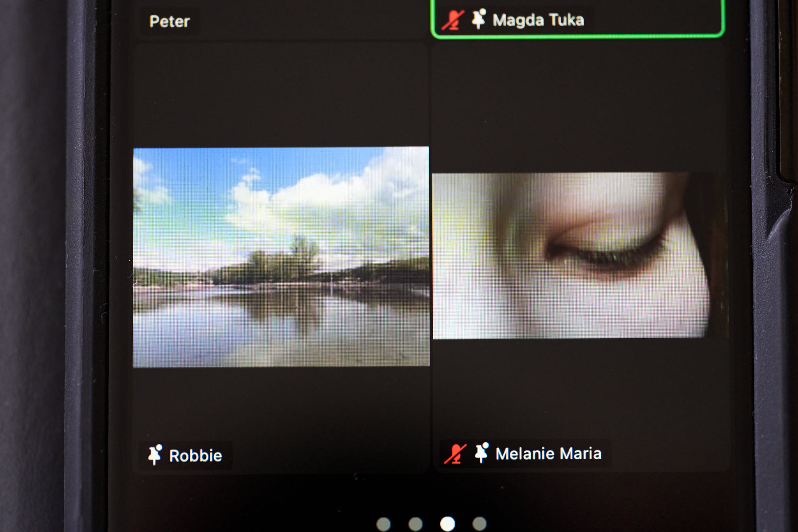Screen dimensions: 798x532
Task: Open Robbie's lake landscape video feed
Action: coord(281,257)
